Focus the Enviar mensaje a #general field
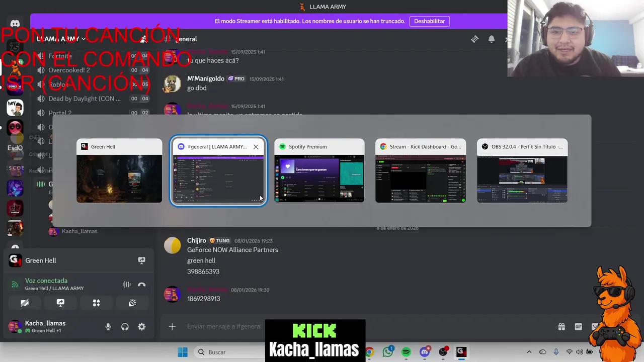The width and height of the screenshot is (644, 362). click(225, 326)
